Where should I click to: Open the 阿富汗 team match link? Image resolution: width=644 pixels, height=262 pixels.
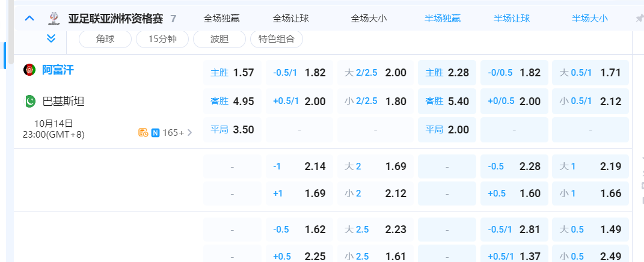click(58, 70)
